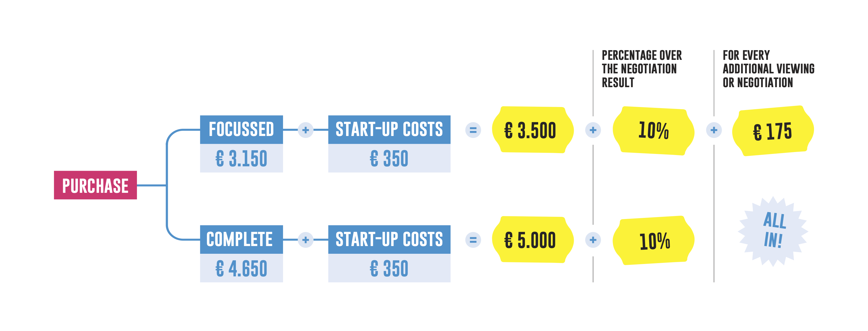Click the Percentage Over The Negotiation Result heading
Viewport: 868px width, 331px height.
coord(641,69)
